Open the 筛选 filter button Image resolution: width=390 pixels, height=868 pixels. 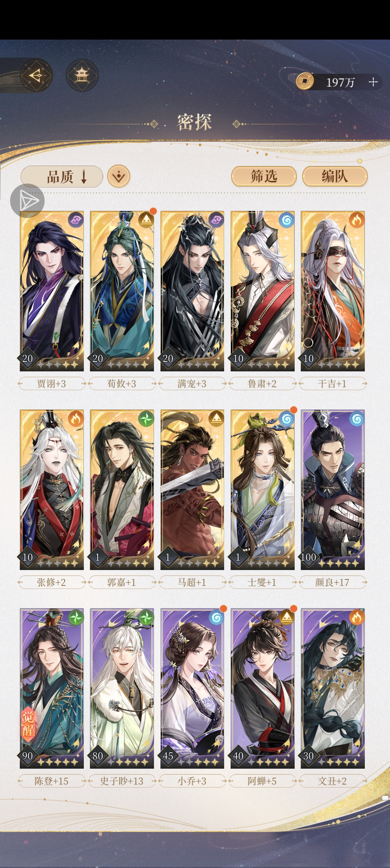click(264, 176)
